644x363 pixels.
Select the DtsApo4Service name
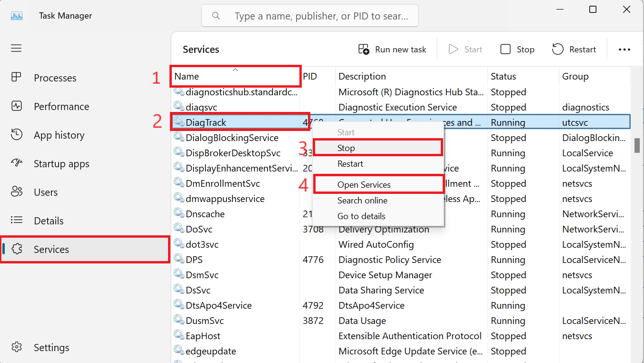[219, 305]
